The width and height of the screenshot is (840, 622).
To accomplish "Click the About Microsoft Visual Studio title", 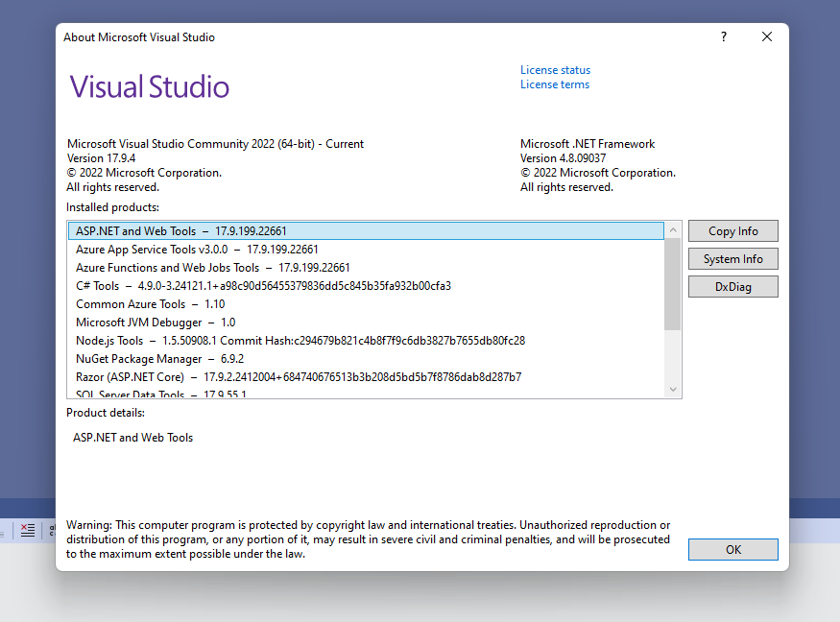I will (139, 37).
